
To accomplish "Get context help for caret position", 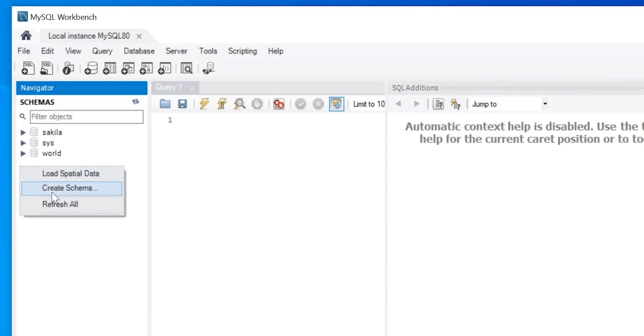I will click(438, 104).
